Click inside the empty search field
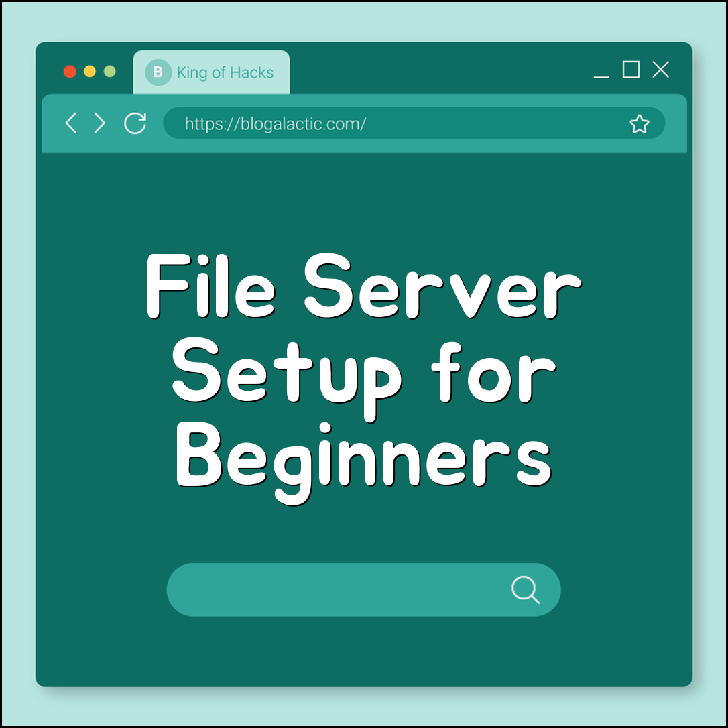Image resolution: width=728 pixels, height=728 pixels. (x=335, y=590)
